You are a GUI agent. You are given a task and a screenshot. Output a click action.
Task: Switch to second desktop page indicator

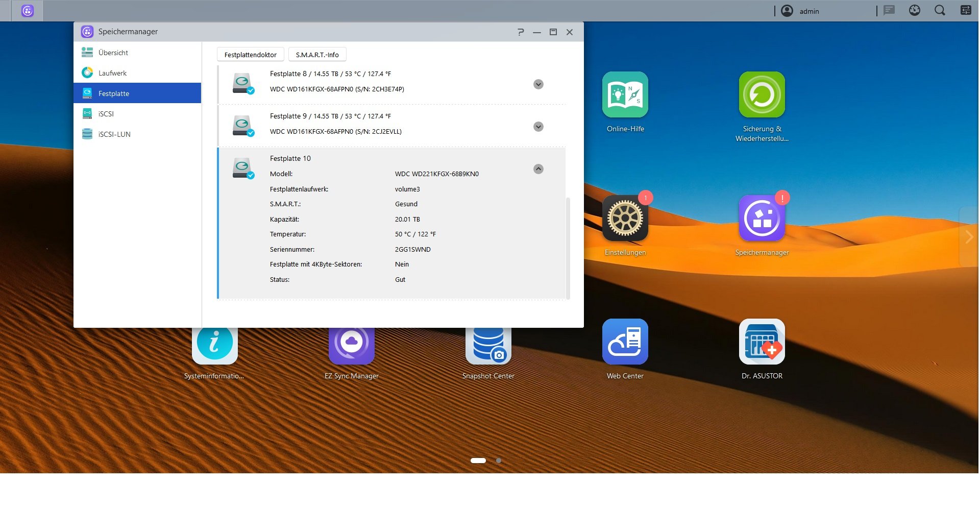499,461
